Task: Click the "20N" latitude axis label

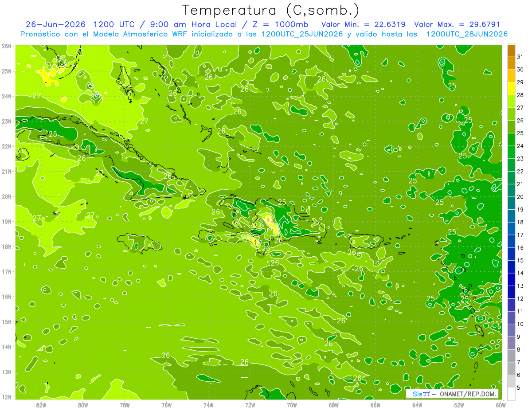Action: click(x=7, y=196)
